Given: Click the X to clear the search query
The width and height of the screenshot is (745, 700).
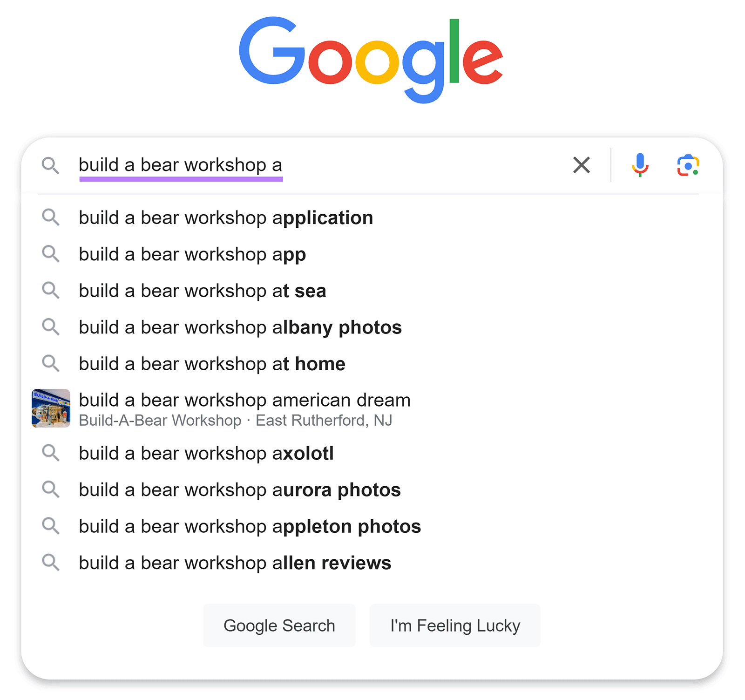Looking at the screenshot, I should [x=581, y=165].
